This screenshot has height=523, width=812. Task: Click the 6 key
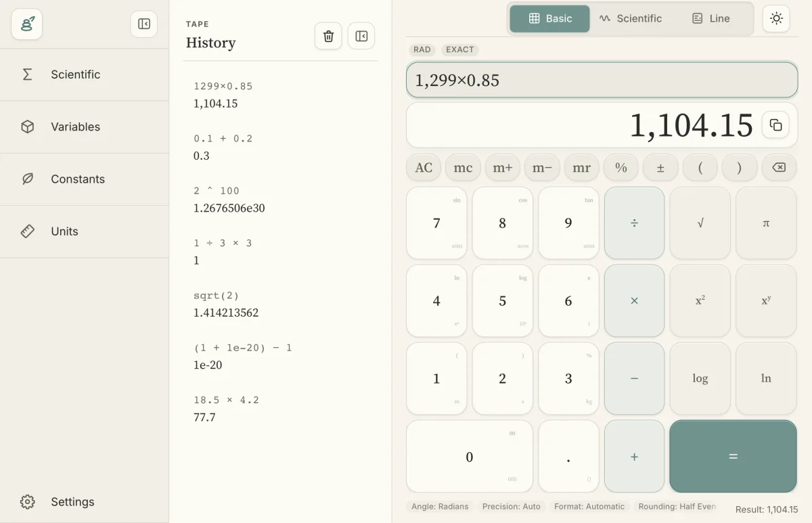pos(568,300)
